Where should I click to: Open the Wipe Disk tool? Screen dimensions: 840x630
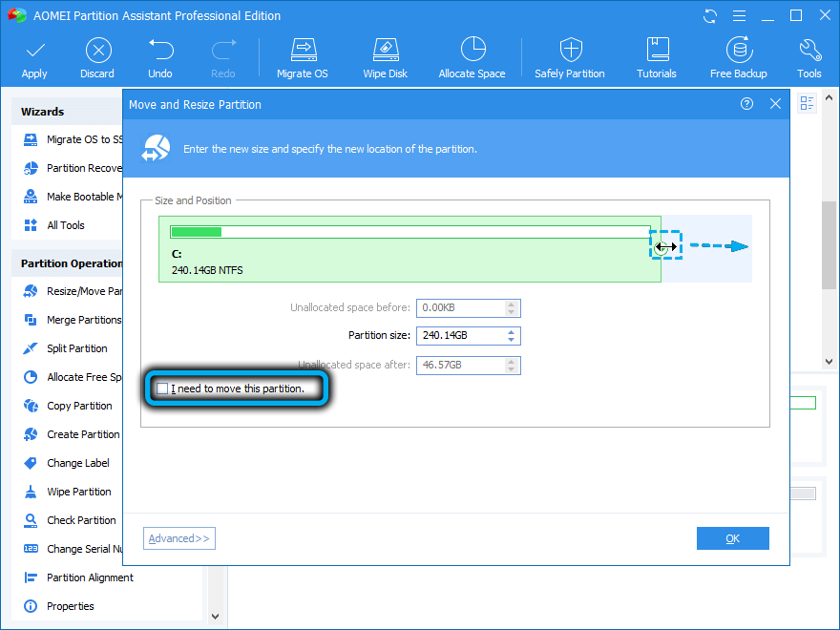point(385,51)
